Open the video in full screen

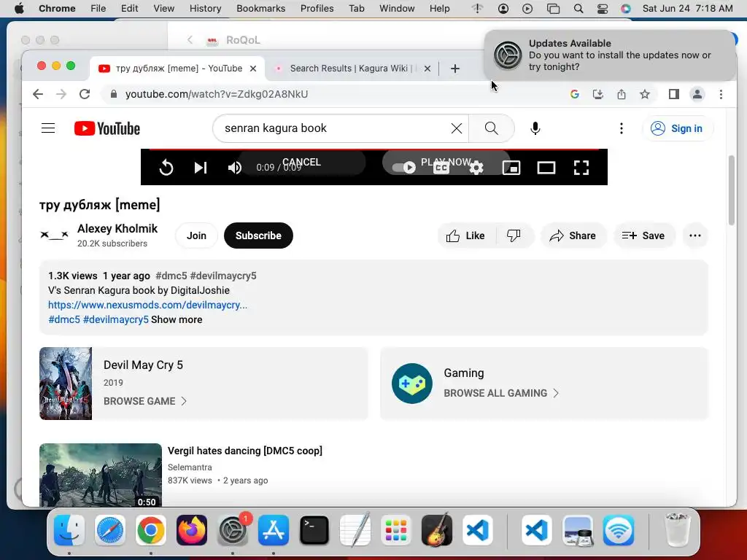[581, 168]
